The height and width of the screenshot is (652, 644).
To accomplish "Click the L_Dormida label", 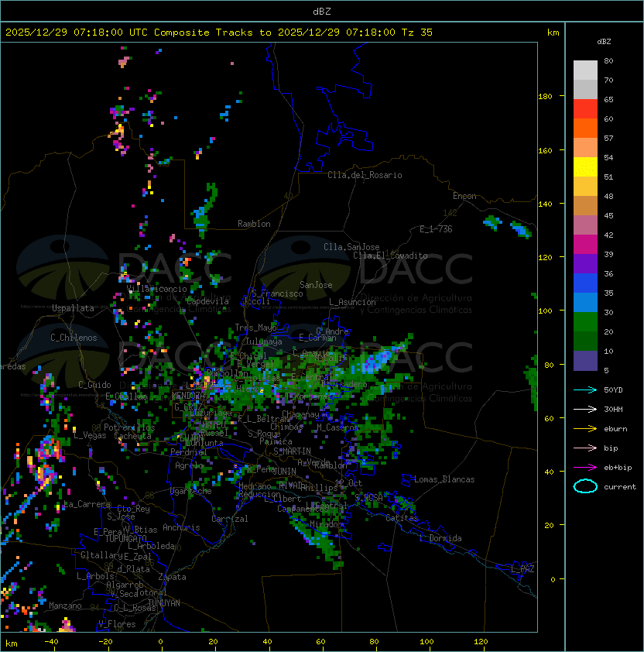I will point(440,538).
